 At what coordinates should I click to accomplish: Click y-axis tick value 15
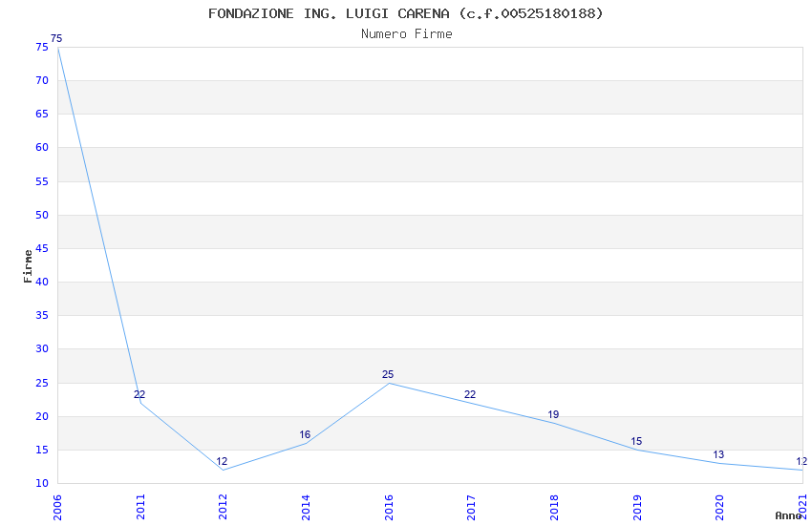(42, 450)
